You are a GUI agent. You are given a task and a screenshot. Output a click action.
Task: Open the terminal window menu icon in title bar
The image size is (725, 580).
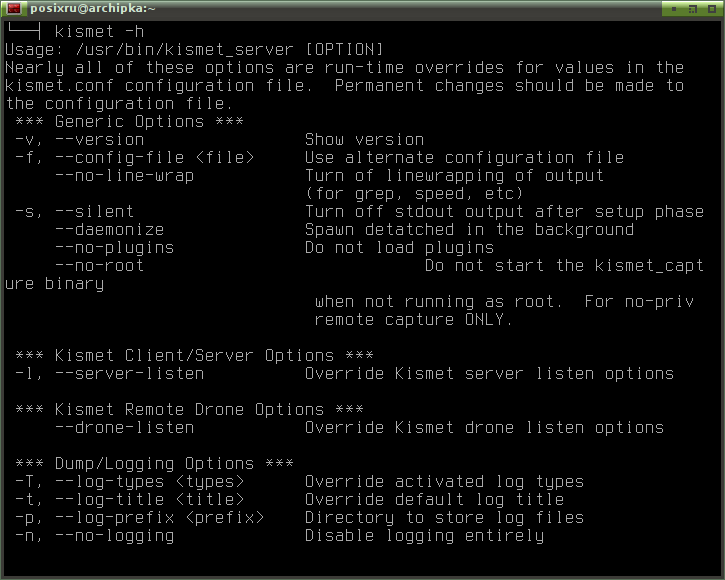(14, 8)
